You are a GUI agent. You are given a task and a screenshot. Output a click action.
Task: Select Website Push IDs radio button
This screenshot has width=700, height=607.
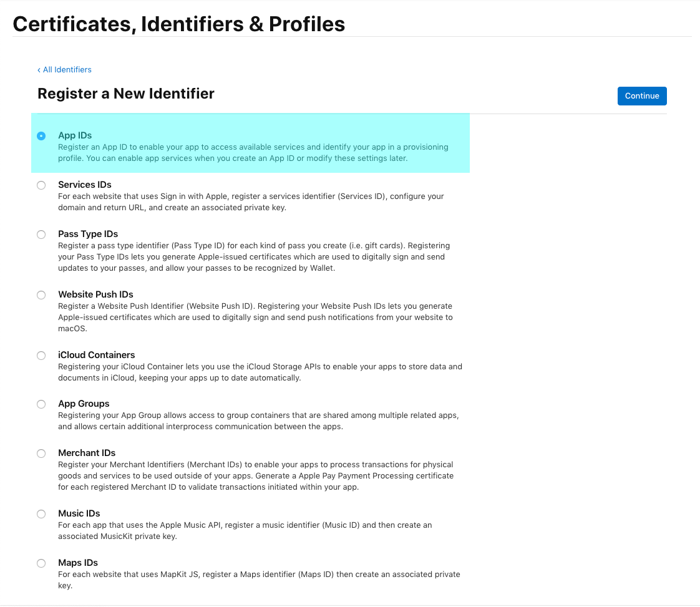click(41, 295)
